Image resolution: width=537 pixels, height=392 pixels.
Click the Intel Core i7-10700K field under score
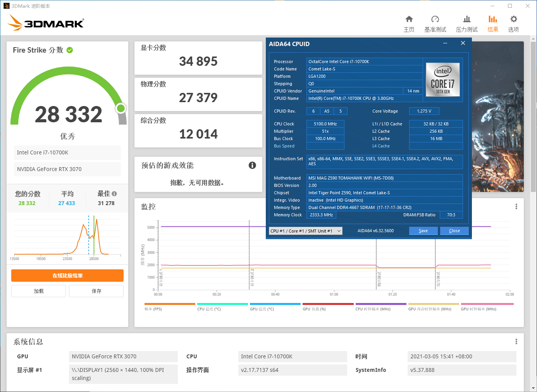(67, 152)
